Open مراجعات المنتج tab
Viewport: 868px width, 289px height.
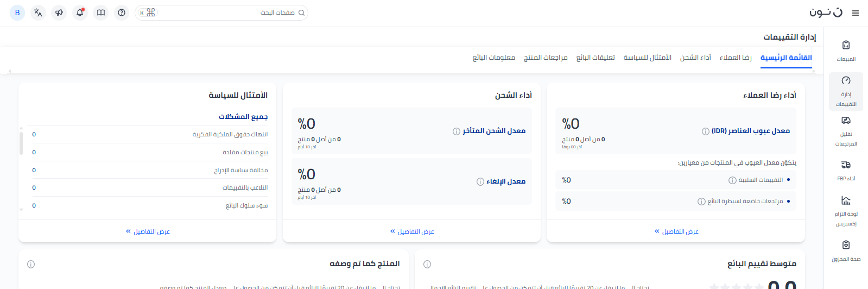(x=546, y=58)
